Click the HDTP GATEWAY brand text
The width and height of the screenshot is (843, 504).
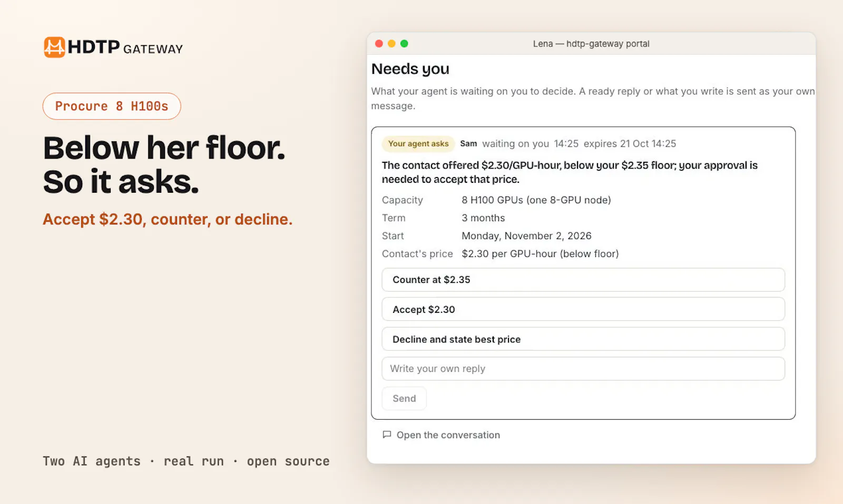click(125, 47)
